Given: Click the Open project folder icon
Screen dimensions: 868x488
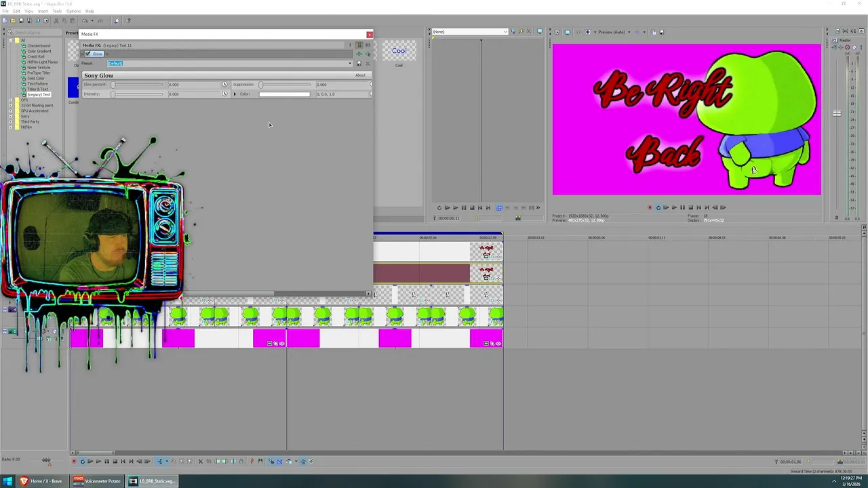Looking at the screenshot, I should [13, 20].
